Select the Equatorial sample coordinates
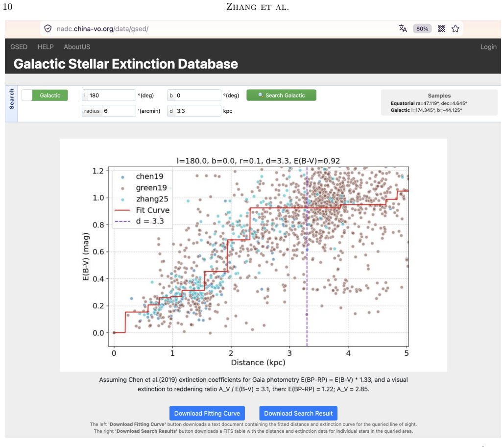Viewport: 504px width, 447px height. 429,103
